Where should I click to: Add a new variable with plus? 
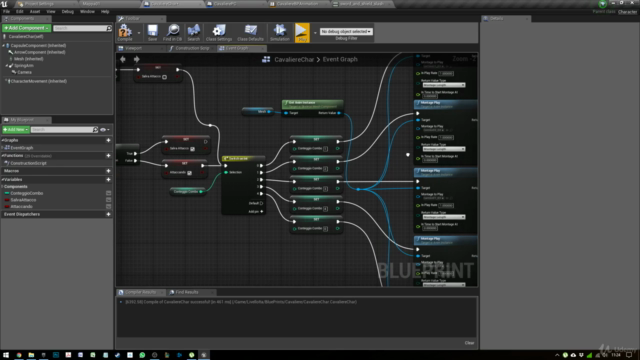pyautogui.click(x=109, y=180)
